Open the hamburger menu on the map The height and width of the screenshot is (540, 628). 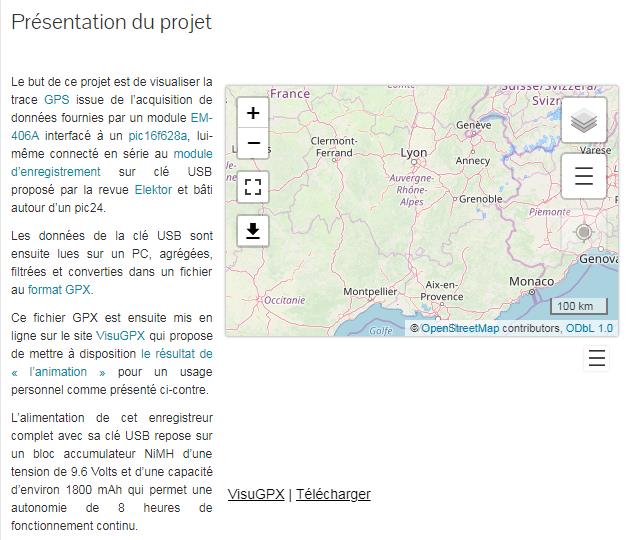coord(584,176)
